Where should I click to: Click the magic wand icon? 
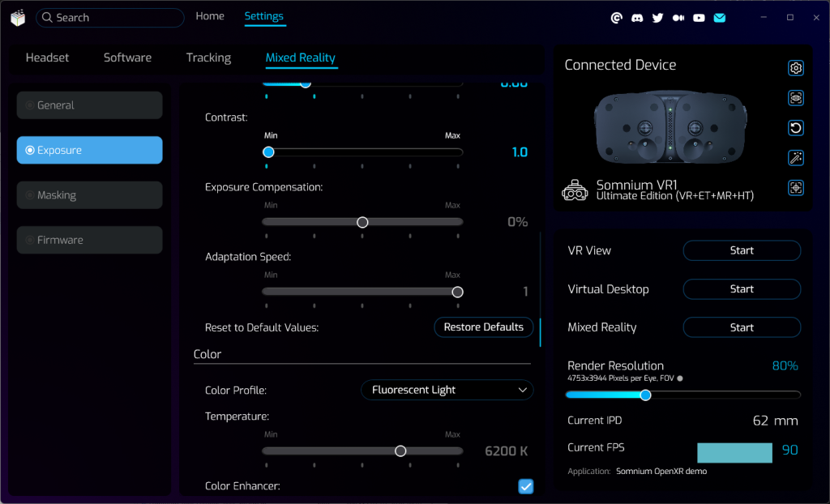pyautogui.click(x=796, y=158)
